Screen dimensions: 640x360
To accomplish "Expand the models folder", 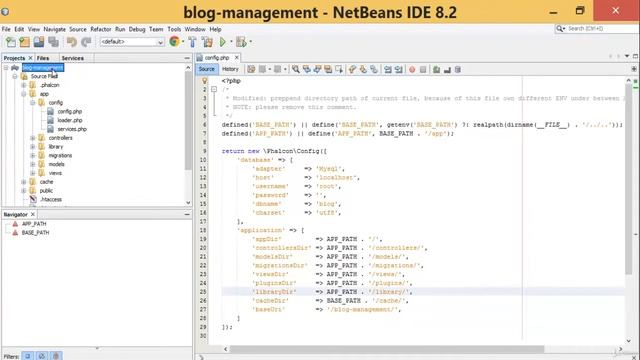I will click(33, 164).
